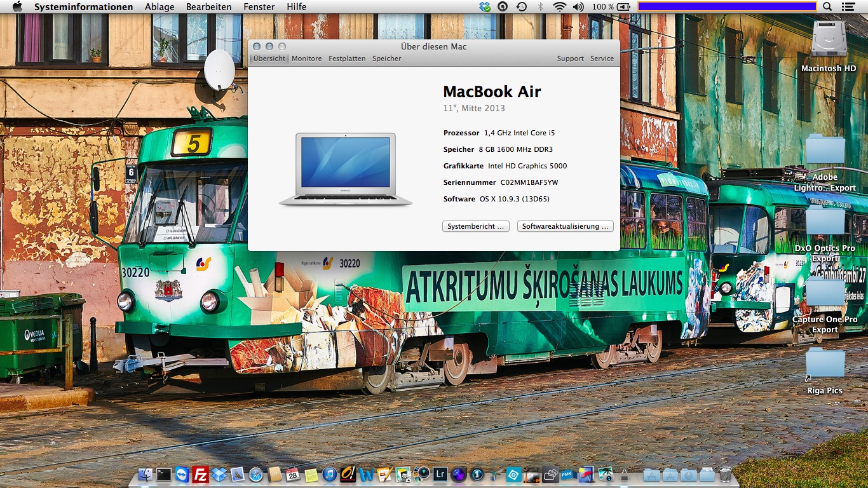The width and height of the screenshot is (868, 488).
Task: Click the Systembericht … button
Action: (476, 226)
